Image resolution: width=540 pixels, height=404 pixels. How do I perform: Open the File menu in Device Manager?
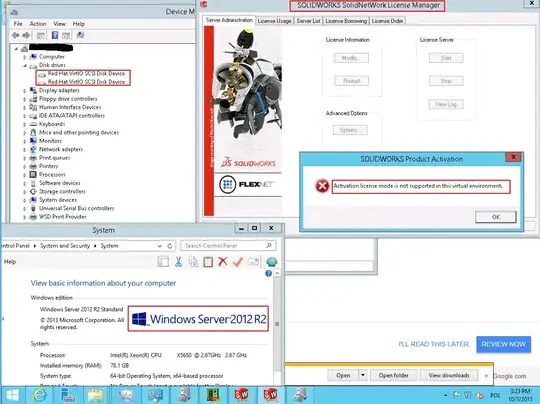18,24
